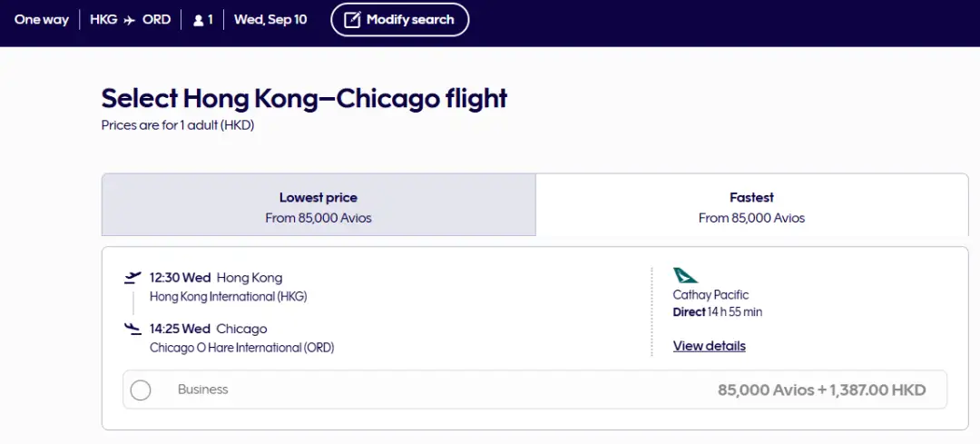Click the Direct 14 h 55 min duration
The width and height of the screenshot is (980, 444).
(x=717, y=312)
